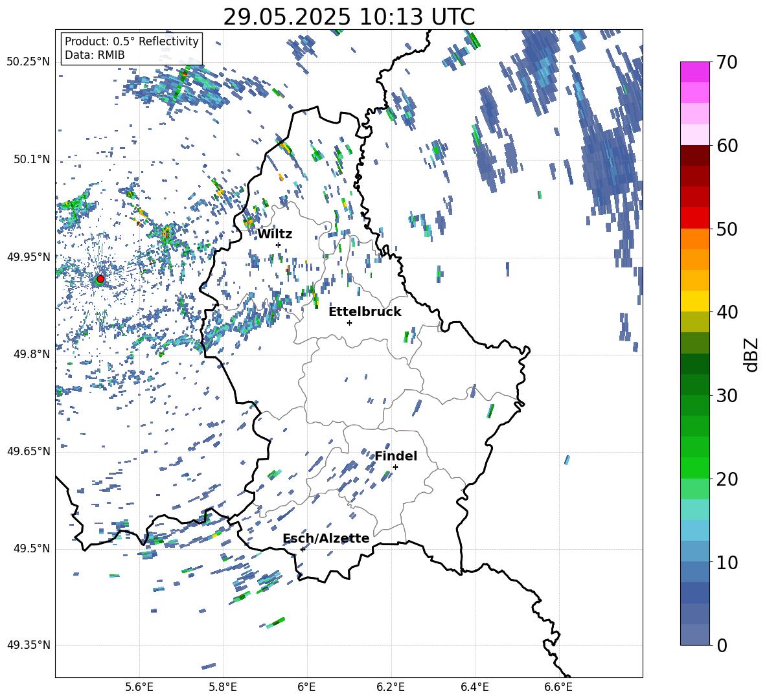
Task: Click the colorbar tick label 40
Action: [727, 312]
